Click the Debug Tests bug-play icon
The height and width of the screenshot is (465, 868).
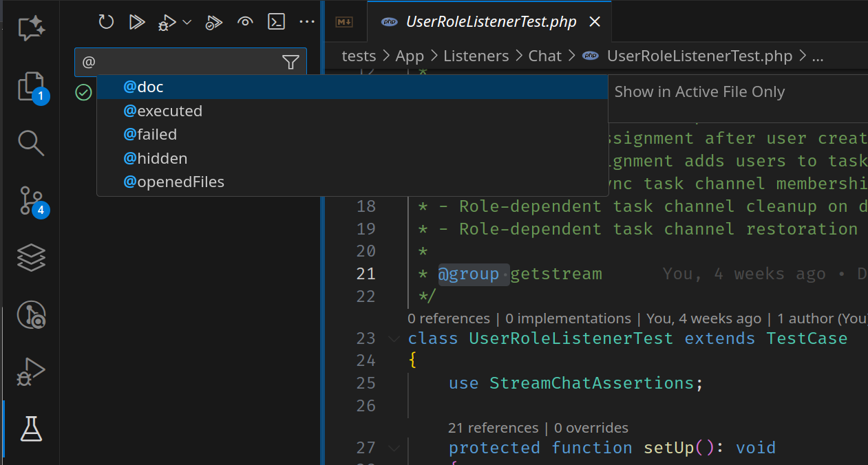pos(167,23)
